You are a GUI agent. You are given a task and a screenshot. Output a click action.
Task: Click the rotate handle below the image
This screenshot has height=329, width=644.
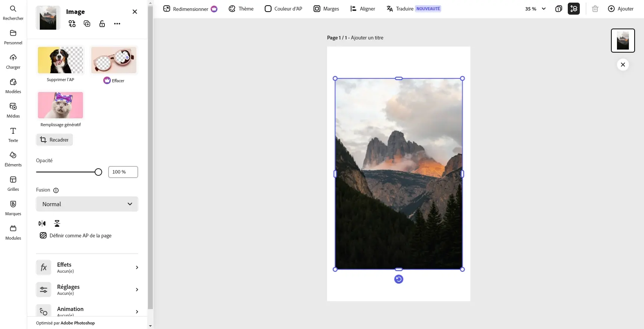tap(399, 279)
